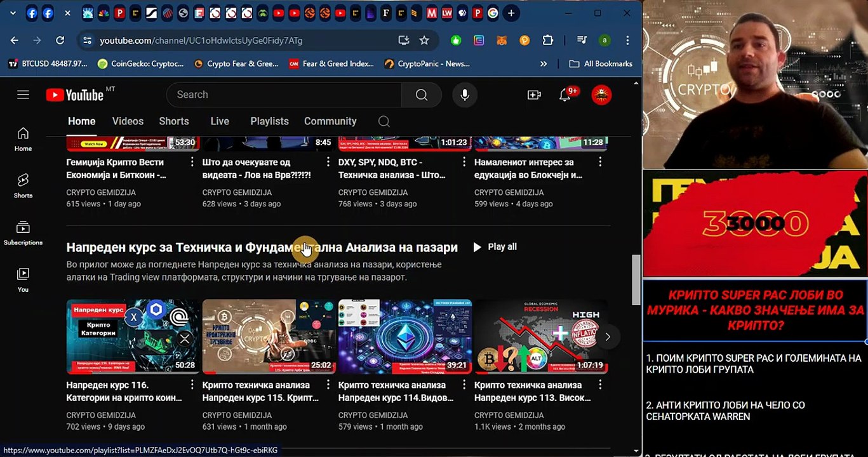Click the Play all button
Image resolution: width=868 pixels, height=457 pixels.
(x=495, y=247)
